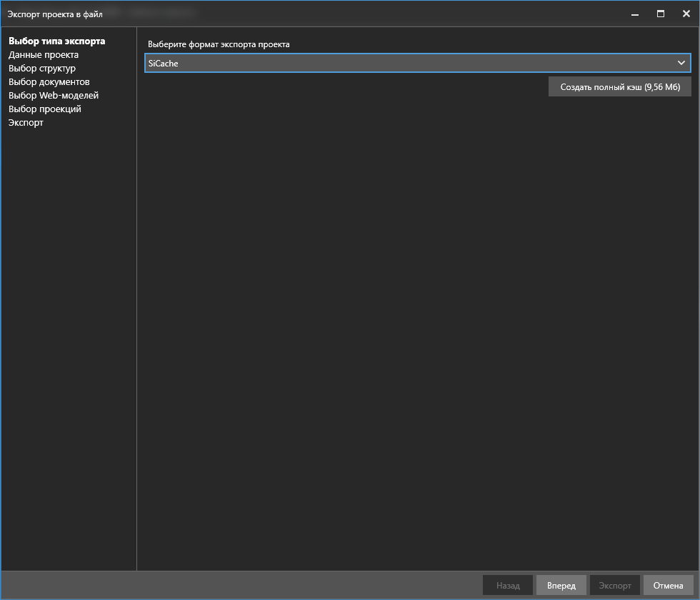Screen dimensions: 700x600
Task: Maximize the export dialog window
Action: point(661,14)
